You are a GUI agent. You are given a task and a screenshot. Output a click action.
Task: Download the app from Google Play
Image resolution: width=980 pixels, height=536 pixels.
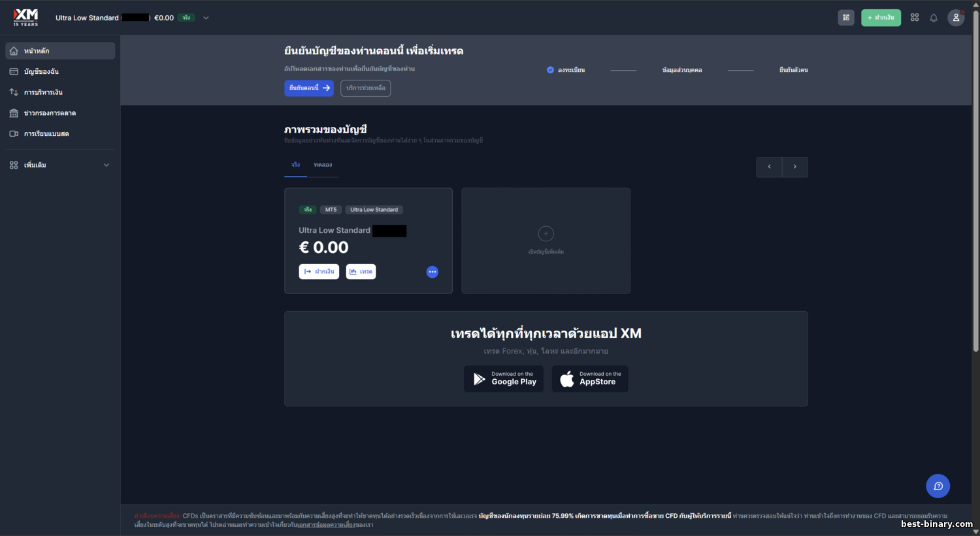click(x=504, y=379)
